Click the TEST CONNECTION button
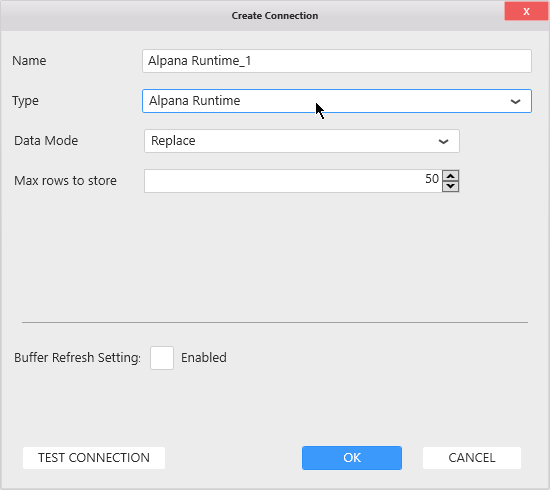 (94, 458)
